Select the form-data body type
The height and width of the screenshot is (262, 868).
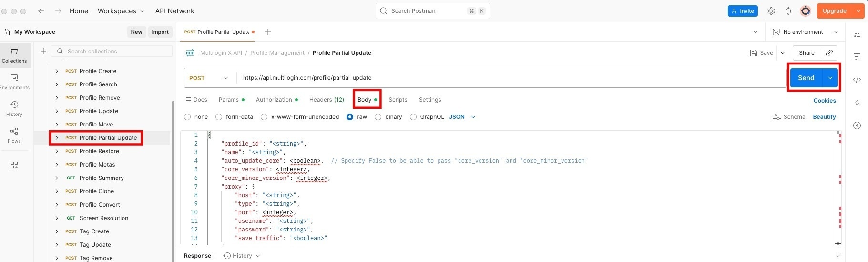tap(219, 117)
